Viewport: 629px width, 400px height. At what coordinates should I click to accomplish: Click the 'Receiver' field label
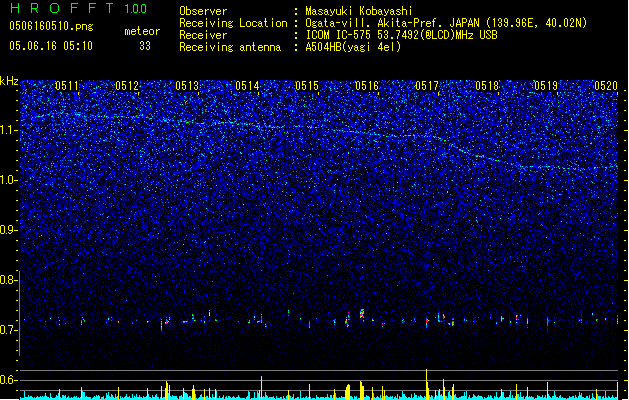(203, 35)
